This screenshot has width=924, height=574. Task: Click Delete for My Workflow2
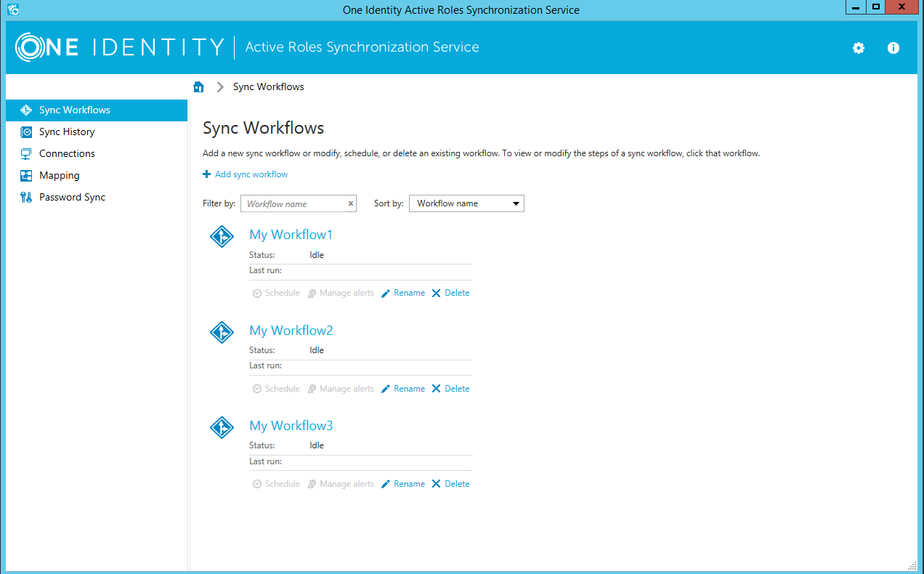click(x=457, y=389)
